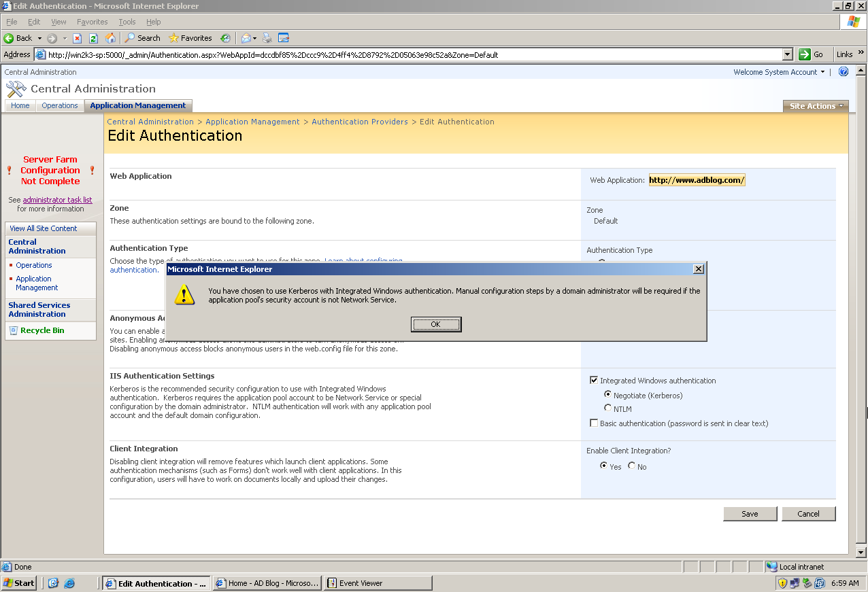Refresh the current page
The width and height of the screenshot is (868, 592).
tap(93, 37)
